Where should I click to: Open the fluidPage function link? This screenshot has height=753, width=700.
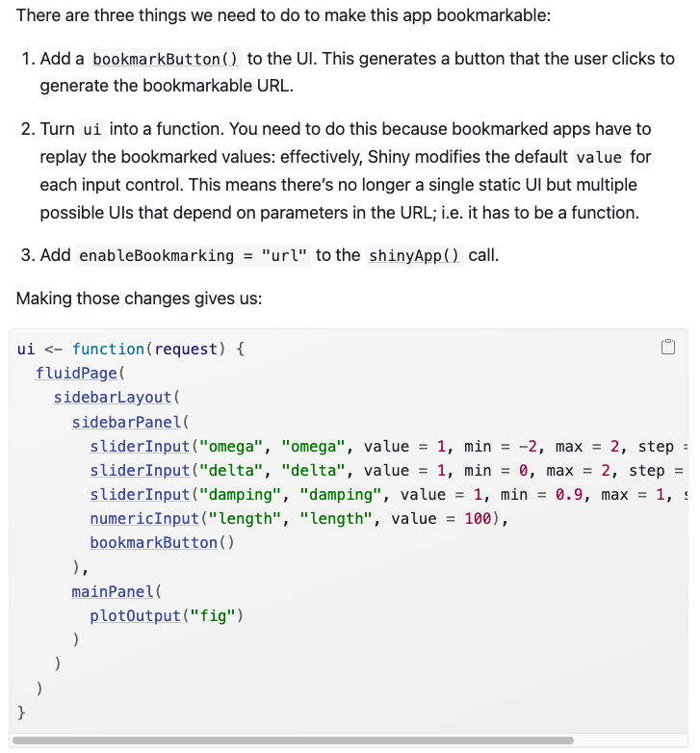[x=76, y=373]
